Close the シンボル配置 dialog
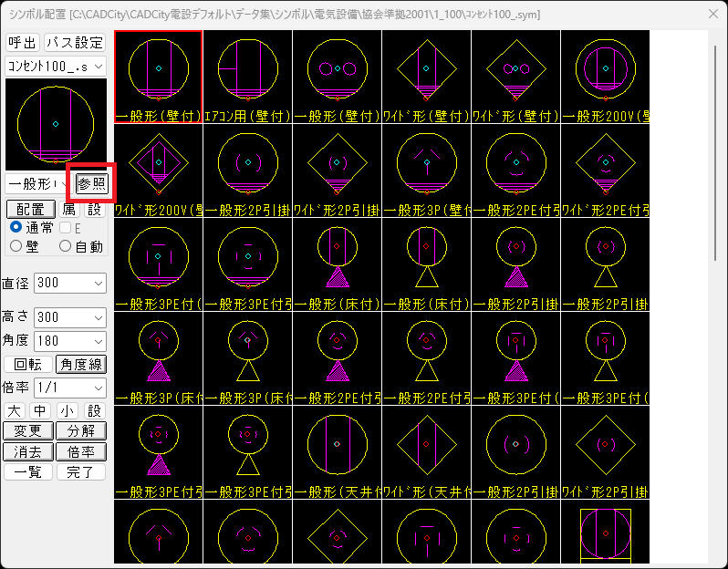Image resolution: width=728 pixels, height=569 pixels. (x=713, y=15)
